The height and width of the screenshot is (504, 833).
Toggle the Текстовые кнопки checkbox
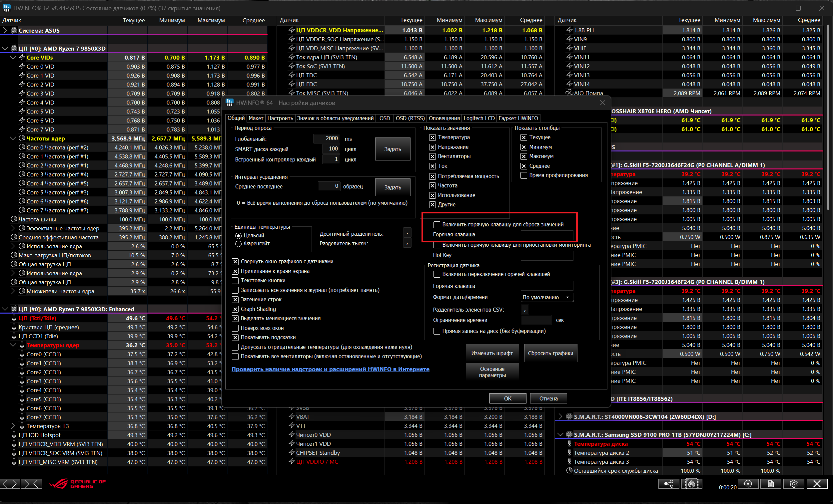click(x=235, y=281)
